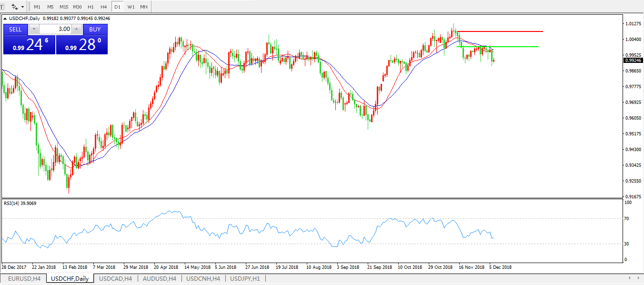Image resolution: width=644 pixels, height=285 pixels.
Task: Decrease lot volume with down arrow
Action: pyautogui.click(x=33, y=29)
